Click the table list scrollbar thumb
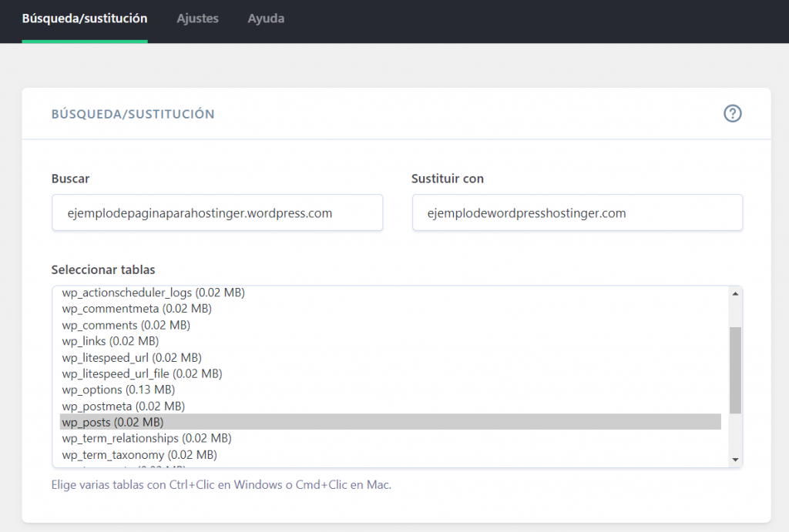 click(x=735, y=370)
